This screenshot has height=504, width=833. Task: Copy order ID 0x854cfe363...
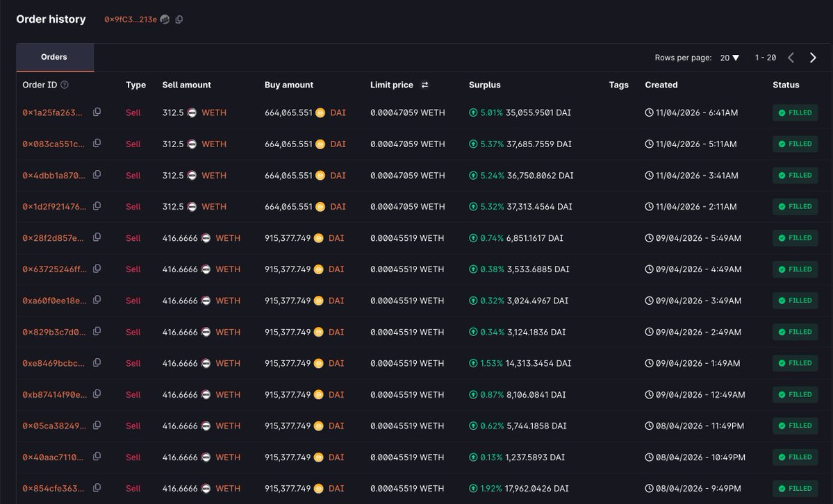click(x=97, y=488)
